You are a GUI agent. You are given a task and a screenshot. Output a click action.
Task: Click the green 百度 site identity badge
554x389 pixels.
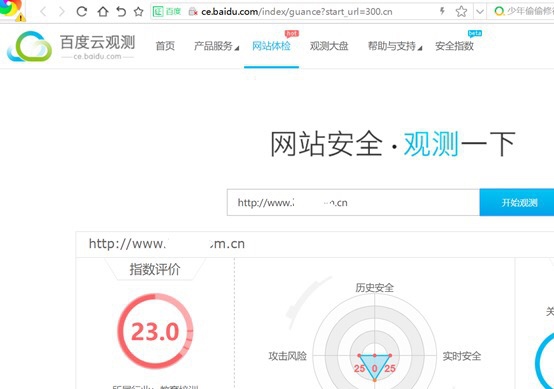(167, 12)
